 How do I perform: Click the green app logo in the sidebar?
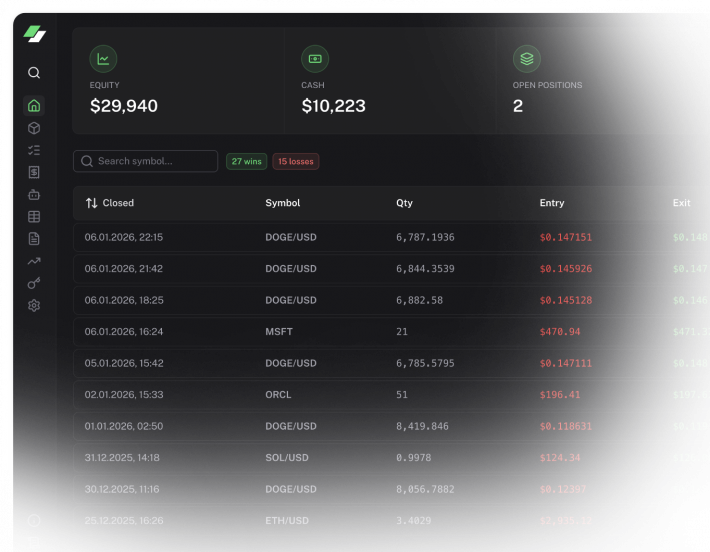point(35,34)
